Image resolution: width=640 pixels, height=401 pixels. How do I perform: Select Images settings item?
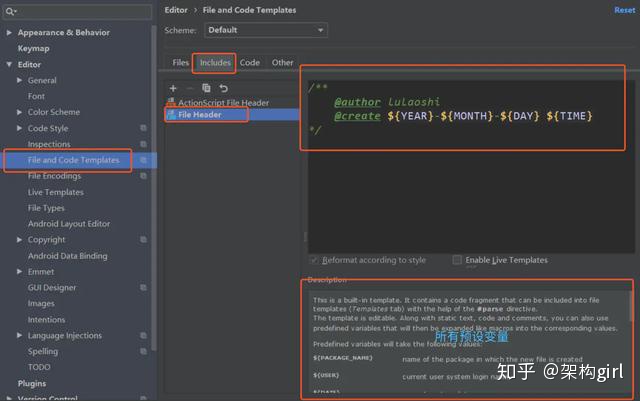tap(41, 303)
